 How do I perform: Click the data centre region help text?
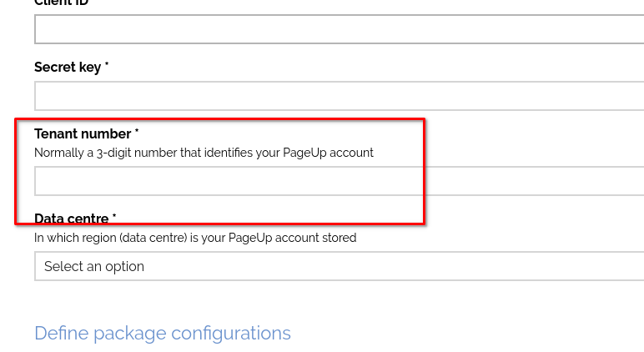pos(195,238)
